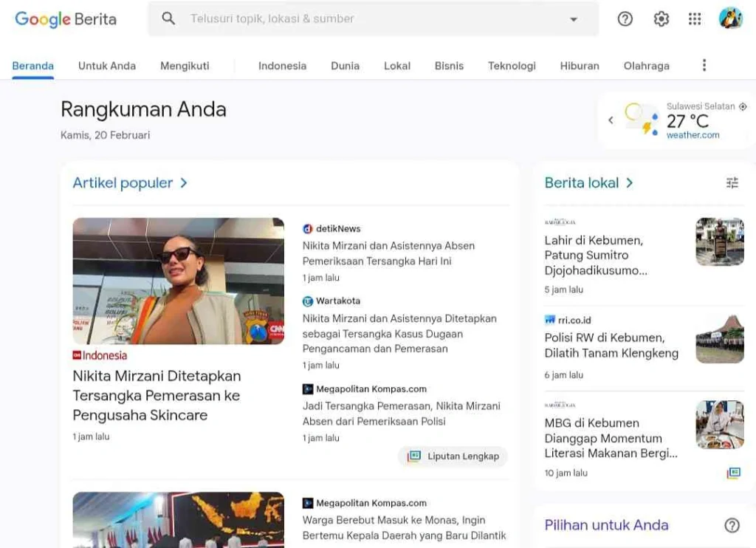Open the Lokal news section
Image resolution: width=756 pixels, height=548 pixels.
(x=396, y=66)
